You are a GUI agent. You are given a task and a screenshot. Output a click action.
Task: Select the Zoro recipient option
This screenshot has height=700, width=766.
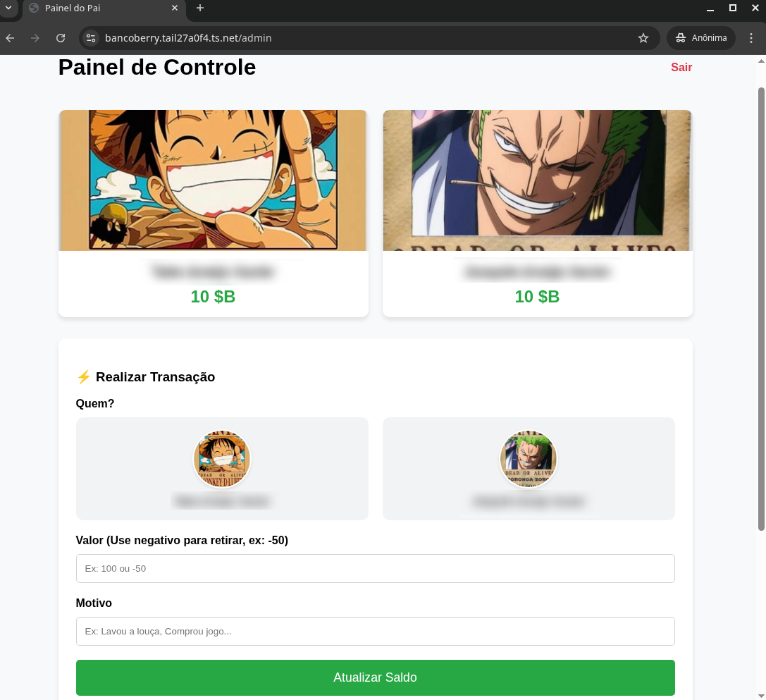(529, 468)
